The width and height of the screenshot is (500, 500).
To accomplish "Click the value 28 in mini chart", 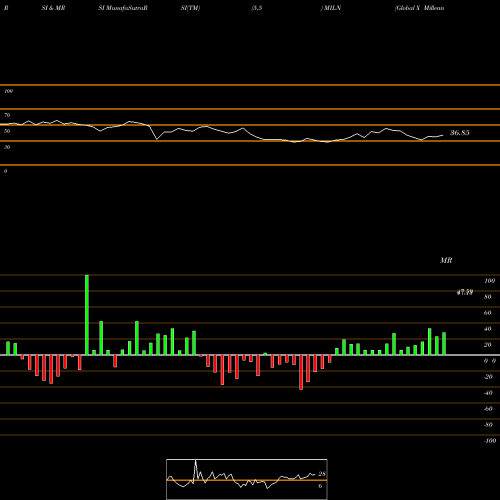I will (322, 474).
